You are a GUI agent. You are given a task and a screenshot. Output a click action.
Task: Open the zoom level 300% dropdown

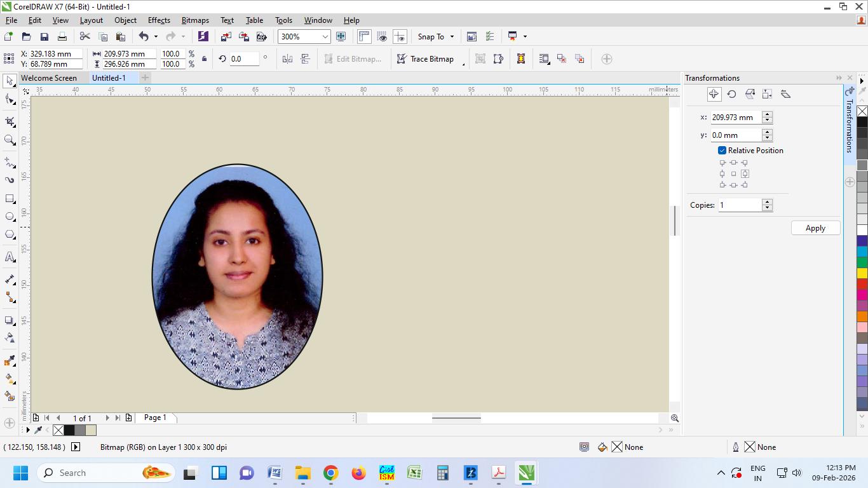tap(325, 37)
